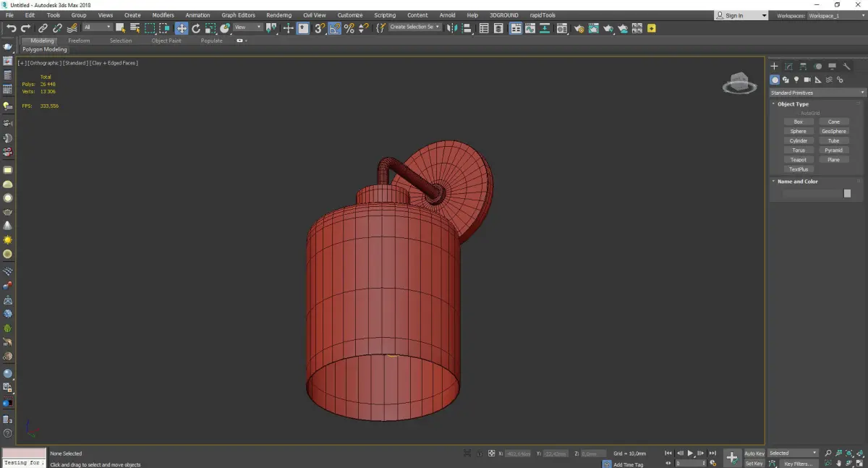868x468 pixels.
Task: Click the Teapot primitive button
Action: [x=799, y=160]
